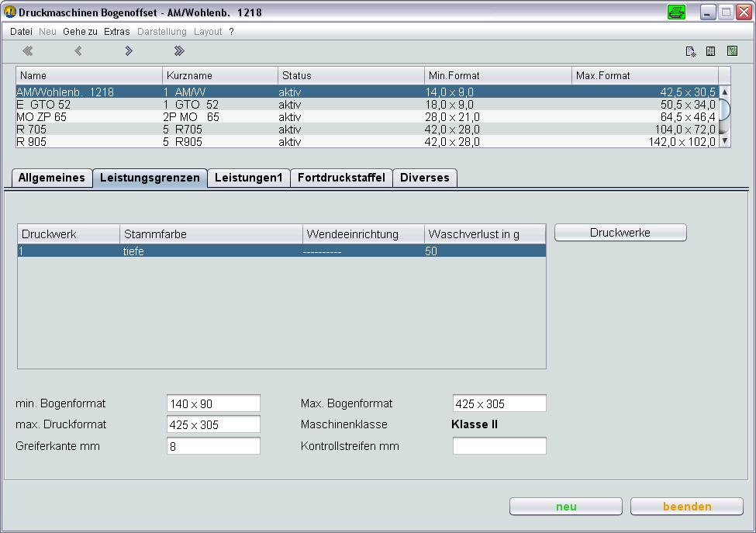This screenshot has width=756, height=533.
Task: Click the neu button
Action: click(566, 507)
